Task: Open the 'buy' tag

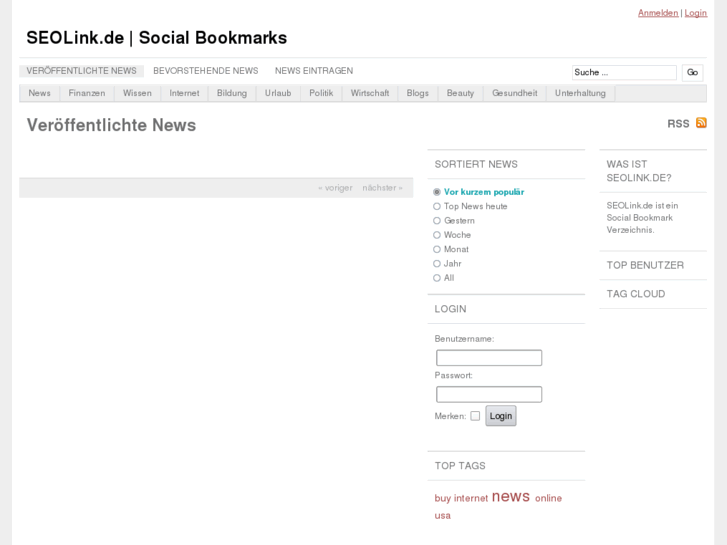Action: pos(443,499)
